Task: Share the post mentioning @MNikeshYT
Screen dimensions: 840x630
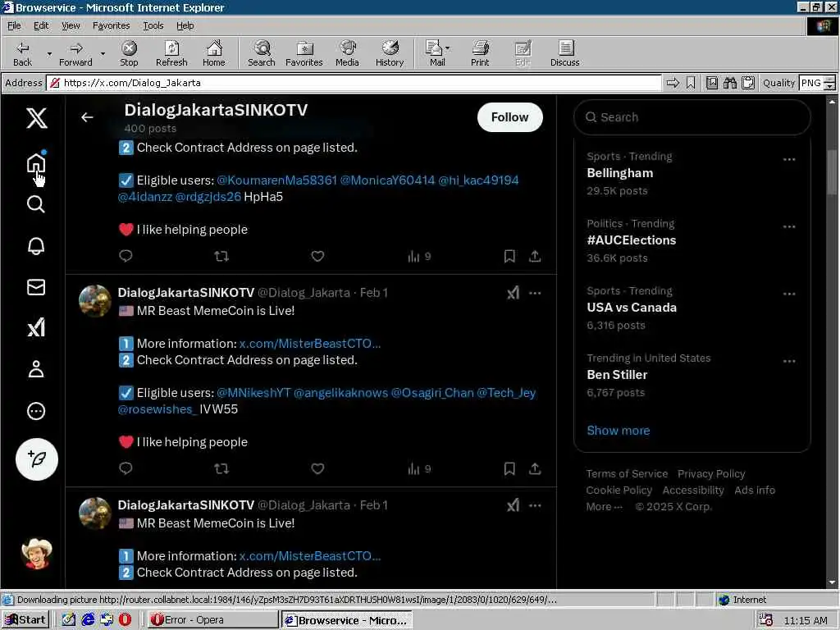Action: [x=535, y=468]
